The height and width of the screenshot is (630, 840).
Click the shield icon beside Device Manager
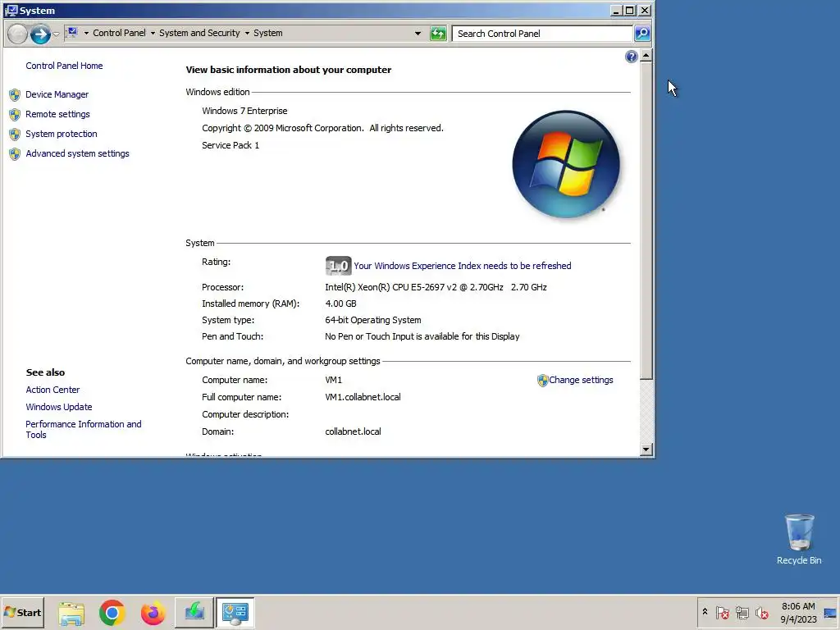pos(15,95)
